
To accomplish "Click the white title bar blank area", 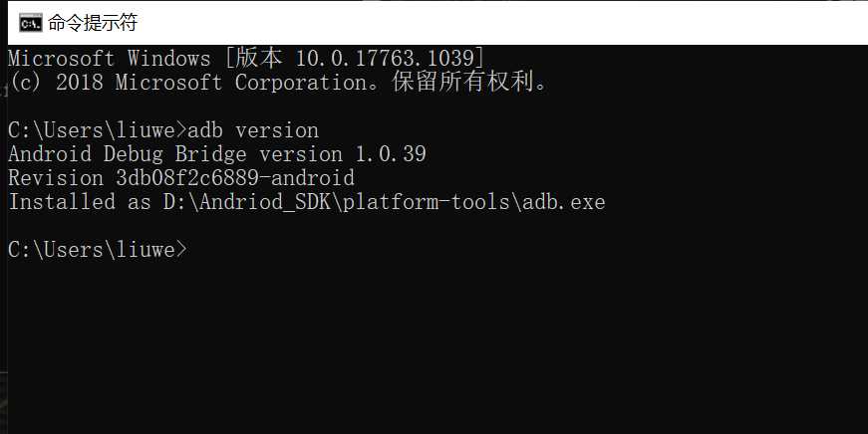I will [498, 22].
